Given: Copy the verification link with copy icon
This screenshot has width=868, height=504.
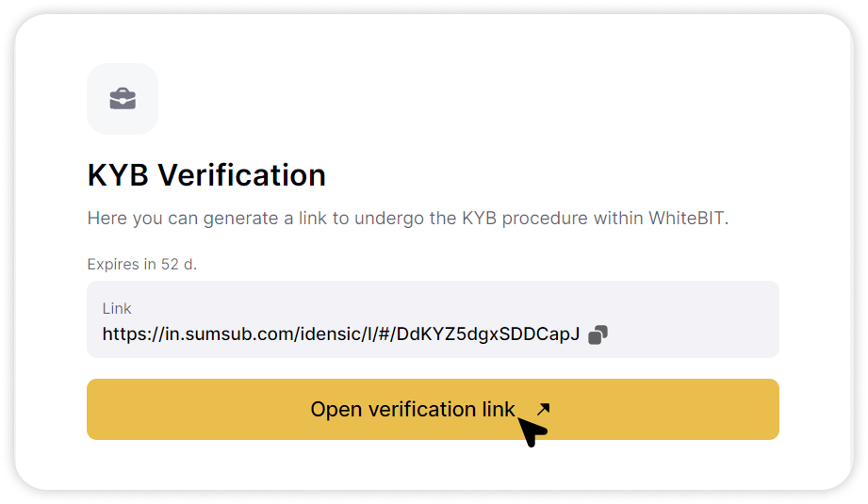Looking at the screenshot, I should (x=598, y=334).
